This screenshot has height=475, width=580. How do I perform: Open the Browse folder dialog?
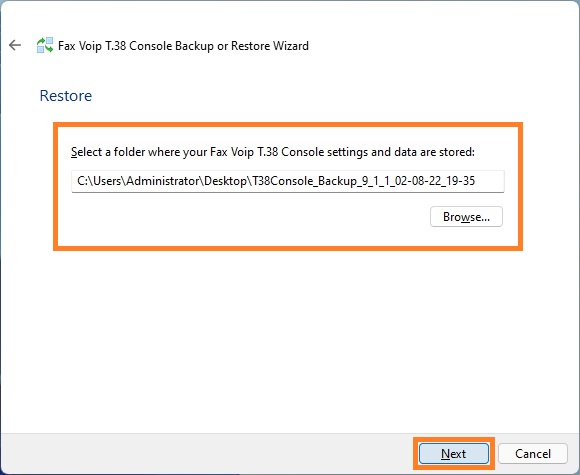tap(466, 216)
